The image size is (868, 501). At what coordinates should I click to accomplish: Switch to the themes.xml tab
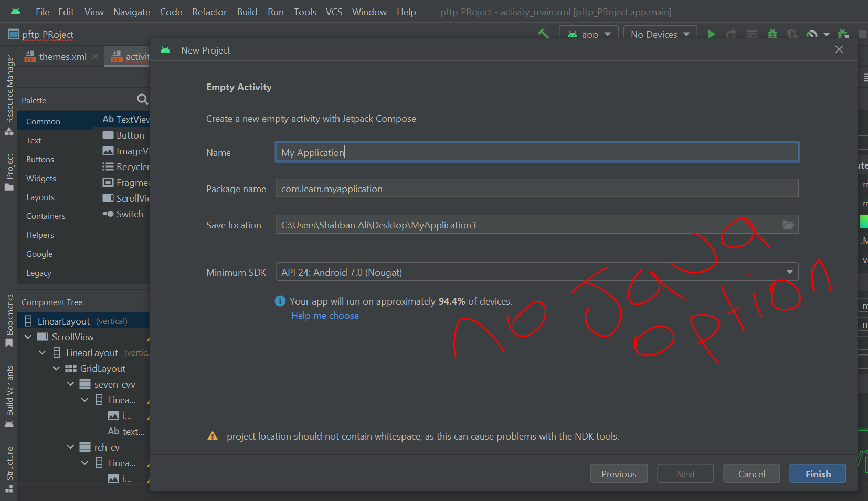[x=62, y=57]
